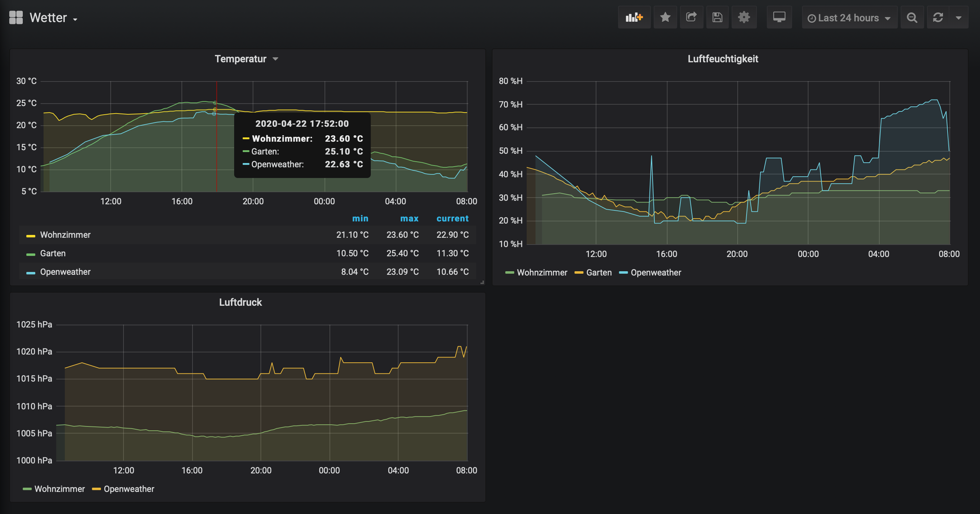Viewport: 980px width, 514px height.
Task: Click the Grafana dashboards grid icon
Action: [x=16, y=17]
